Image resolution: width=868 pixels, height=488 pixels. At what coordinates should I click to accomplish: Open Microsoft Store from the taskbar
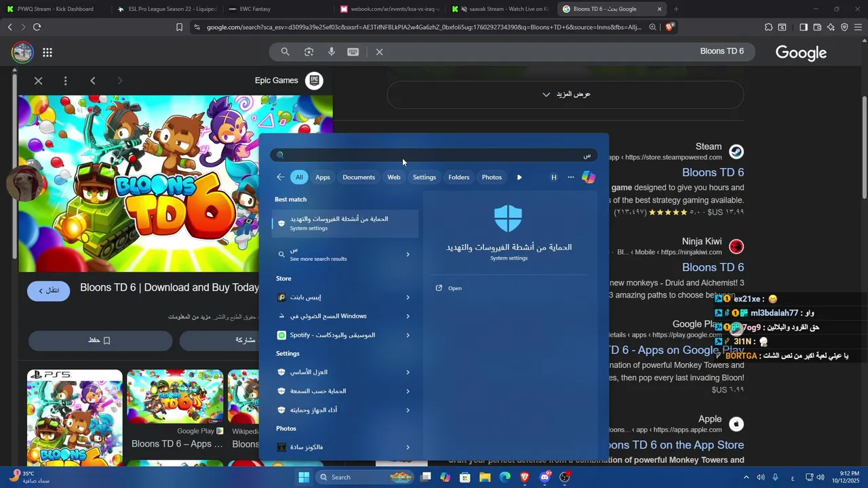(465, 477)
